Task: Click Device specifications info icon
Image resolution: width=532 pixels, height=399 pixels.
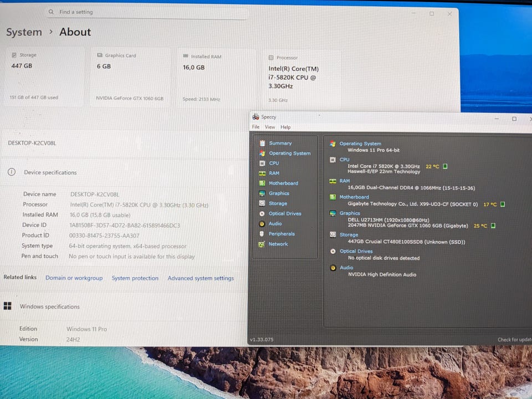Action: [12, 172]
